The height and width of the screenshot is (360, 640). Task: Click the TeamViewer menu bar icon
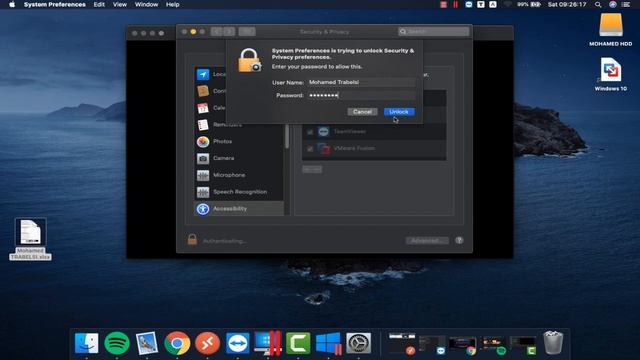point(469,4)
